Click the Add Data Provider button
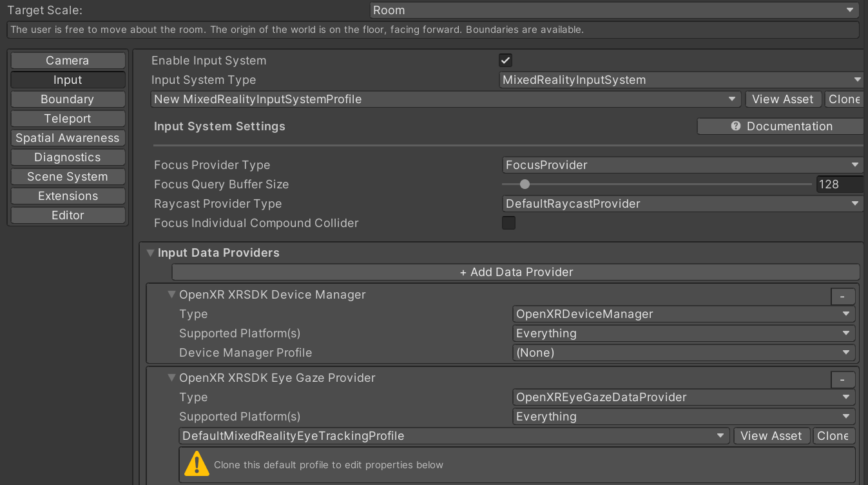868x485 pixels. [x=516, y=272]
